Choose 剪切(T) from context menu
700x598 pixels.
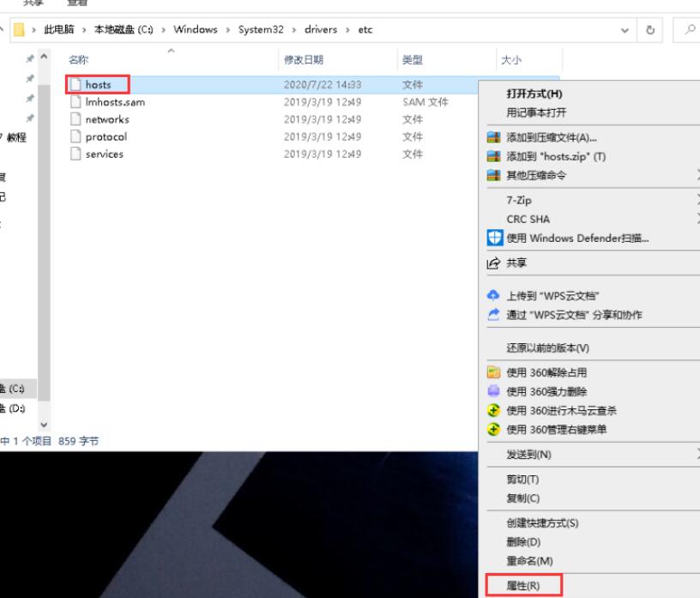click(522, 480)
